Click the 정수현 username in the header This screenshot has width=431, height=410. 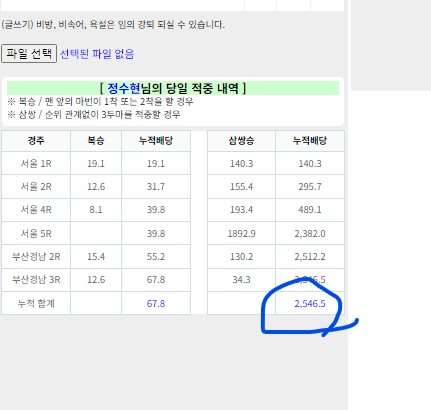pyautogui.click(x=124, y=88)
